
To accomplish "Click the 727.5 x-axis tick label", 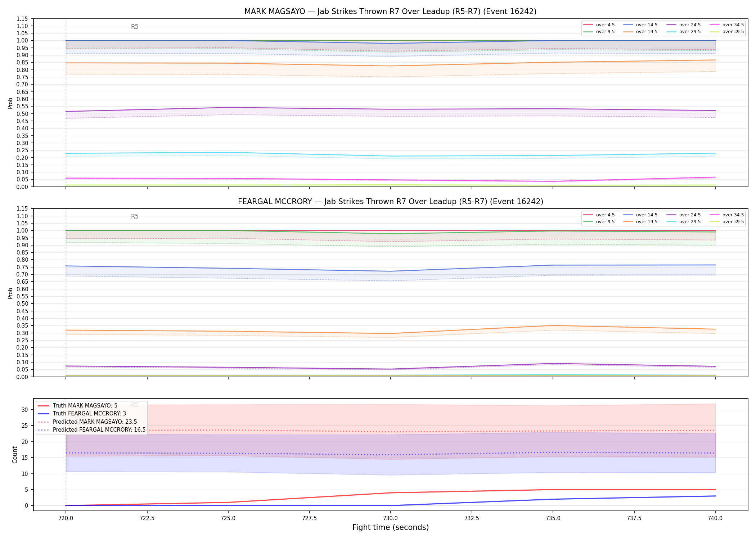I will [x=309, y=518].
